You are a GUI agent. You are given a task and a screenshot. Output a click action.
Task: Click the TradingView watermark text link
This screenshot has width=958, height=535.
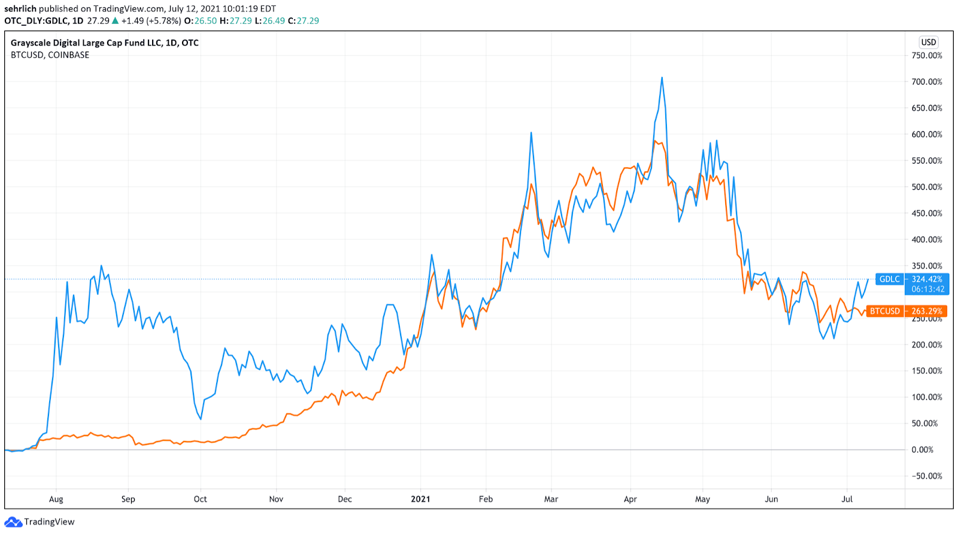tap(49, 522)
